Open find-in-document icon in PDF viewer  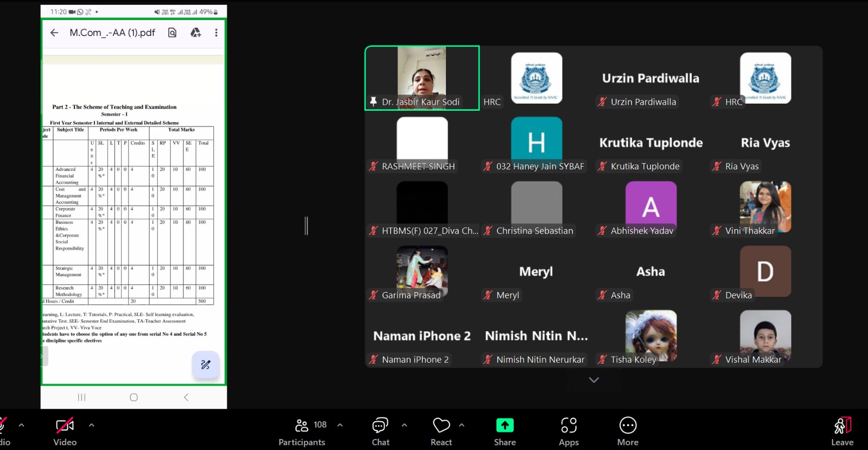pos(172,33)
